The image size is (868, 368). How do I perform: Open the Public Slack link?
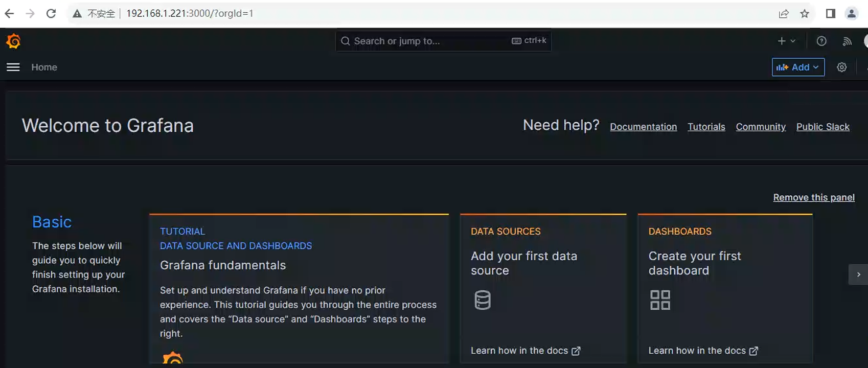823,127
